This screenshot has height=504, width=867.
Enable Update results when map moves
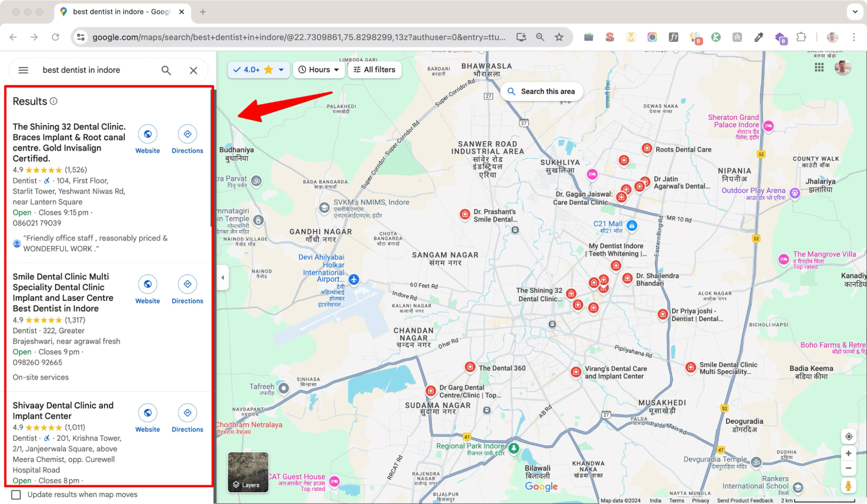click(16, 494)
